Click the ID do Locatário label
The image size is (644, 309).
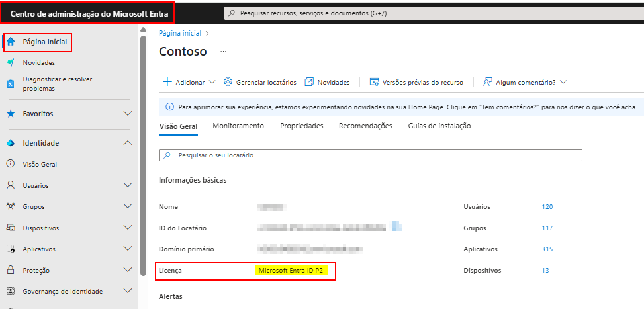pyautogui.click(x=183, y=228)
